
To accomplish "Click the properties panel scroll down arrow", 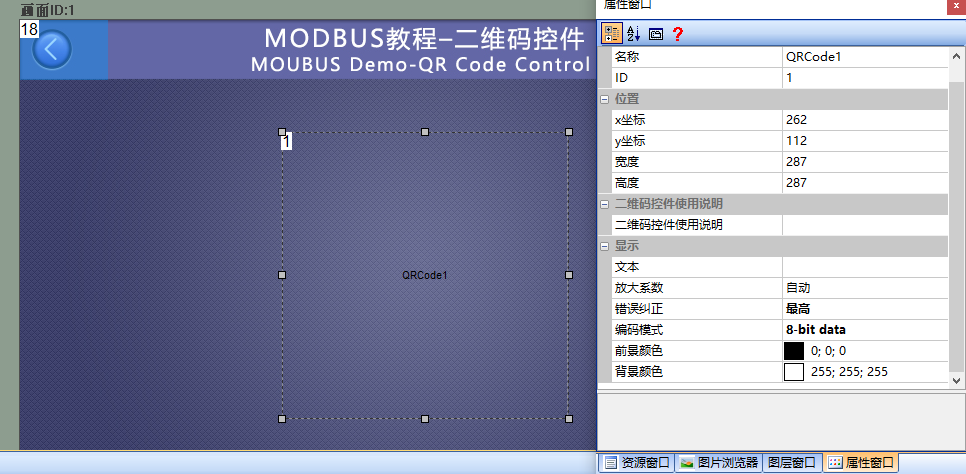I will (956, 381).
